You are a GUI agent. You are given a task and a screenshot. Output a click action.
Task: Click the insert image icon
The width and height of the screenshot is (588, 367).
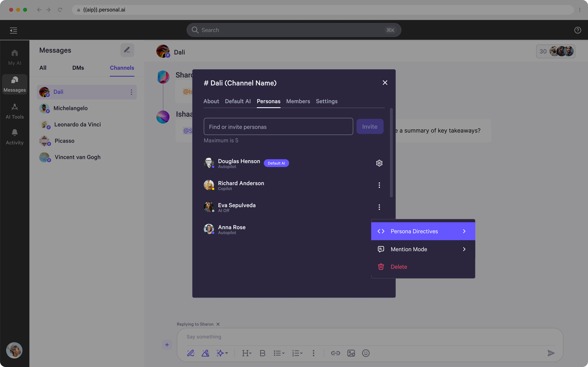[x=351, y=353]
